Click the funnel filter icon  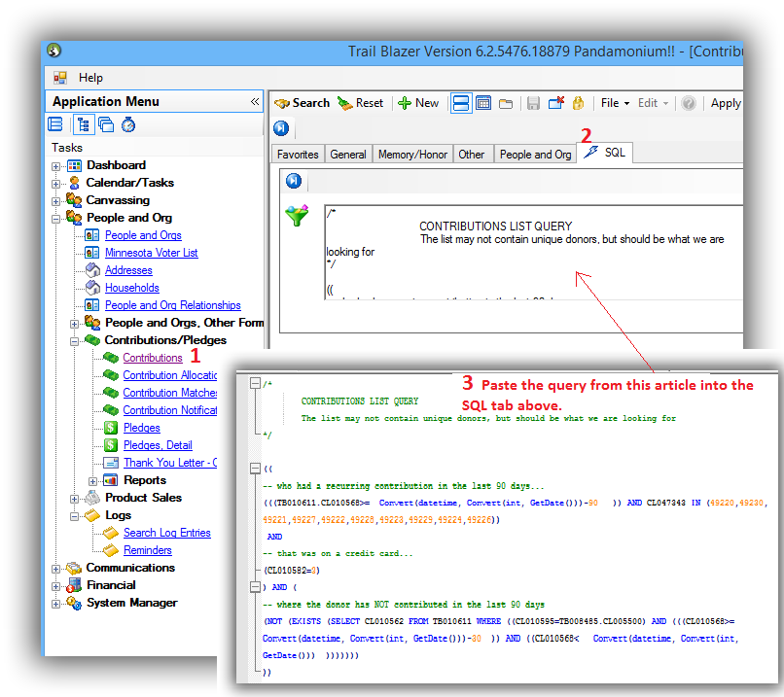click(296, 217)
